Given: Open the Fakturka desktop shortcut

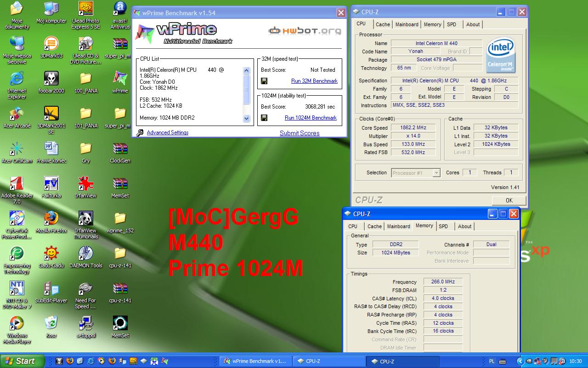Looking at the screenshot, I should [51, 188].
